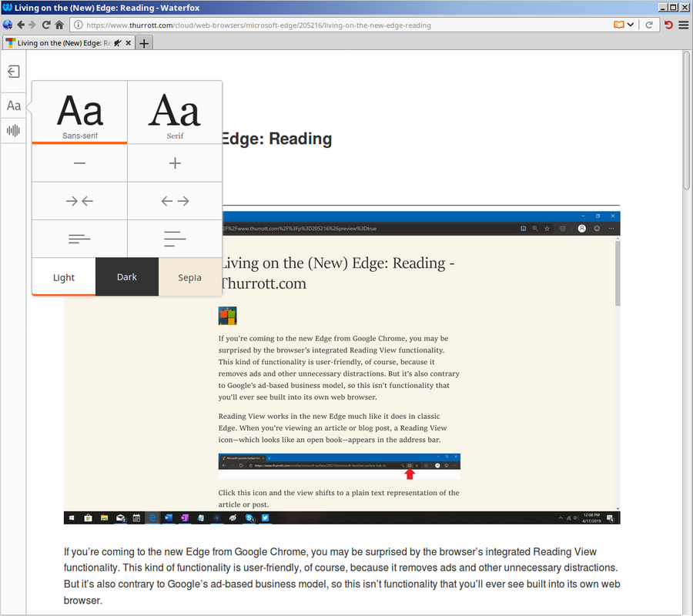Decrease the font size with the minus button
The image size is (693, 616).
click(x=79, y=163)
